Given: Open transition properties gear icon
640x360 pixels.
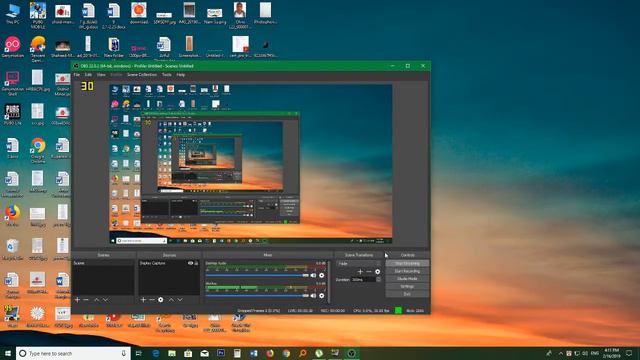Looking at the screenshot, I should pos(378,271).
